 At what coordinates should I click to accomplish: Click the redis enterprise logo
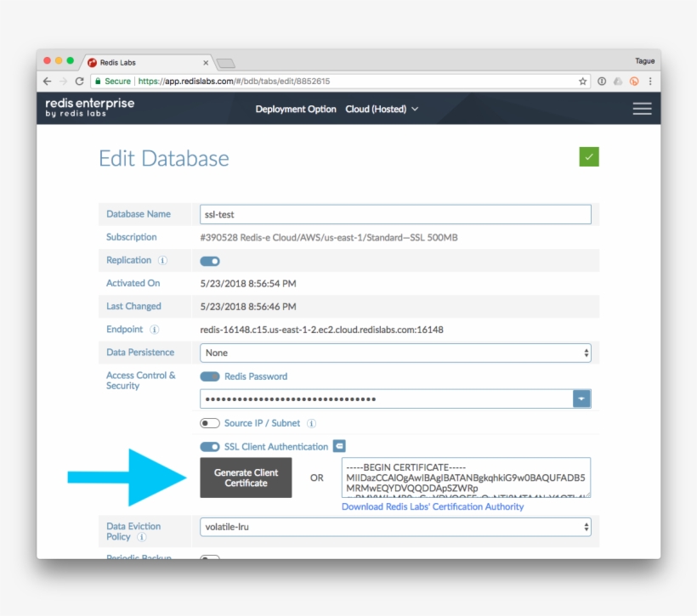click(x=90, y=108)
